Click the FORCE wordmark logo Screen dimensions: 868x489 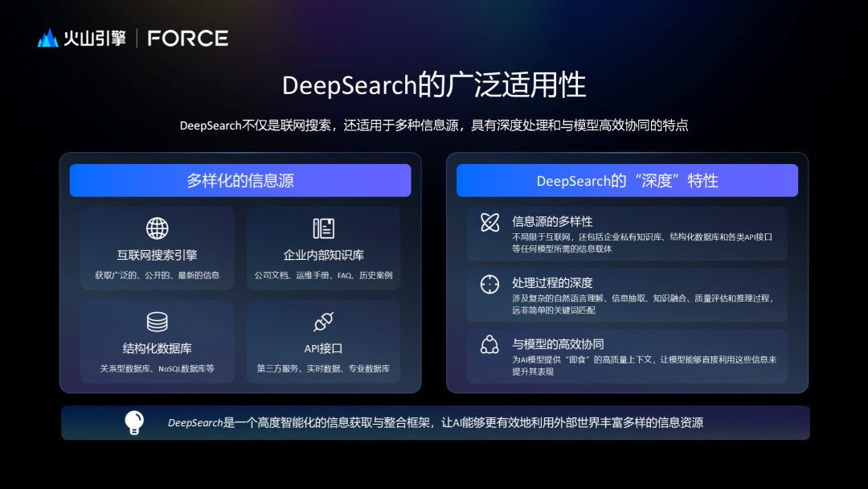coord(187,39)
